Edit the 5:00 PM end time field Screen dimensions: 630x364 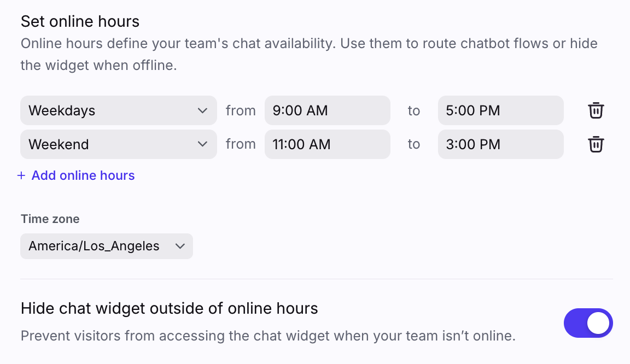pyautogui.click(x=500, y=110)
